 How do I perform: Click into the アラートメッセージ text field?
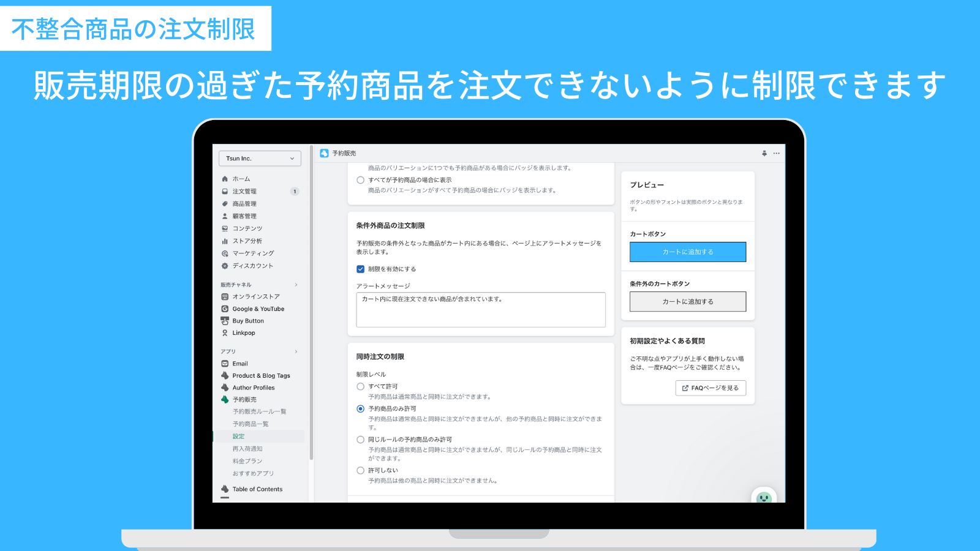[481, 310]
